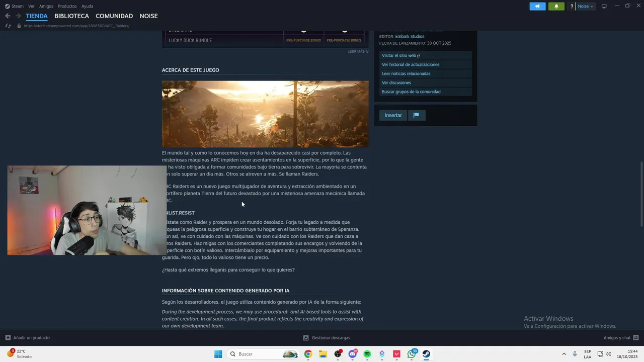Click INFORMACIÓN SOBRE CONTENIDO GENERADO POR IA heading
Image resolution: width=644 pixels, height=362 pixels.
[x=225, y=291]
